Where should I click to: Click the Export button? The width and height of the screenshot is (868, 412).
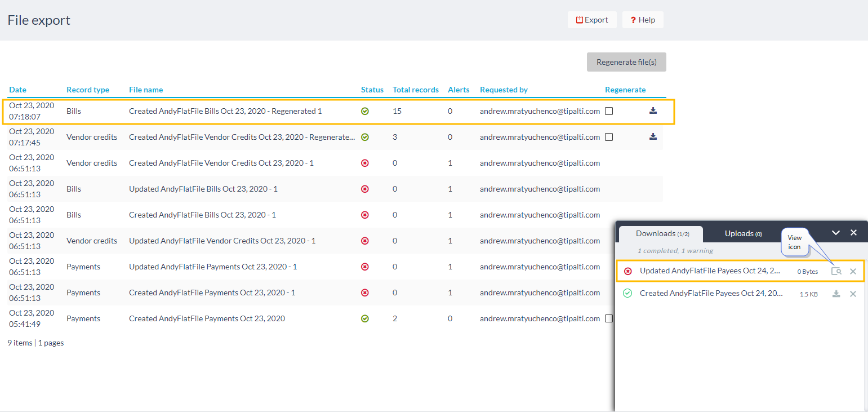tap(591, 20)
